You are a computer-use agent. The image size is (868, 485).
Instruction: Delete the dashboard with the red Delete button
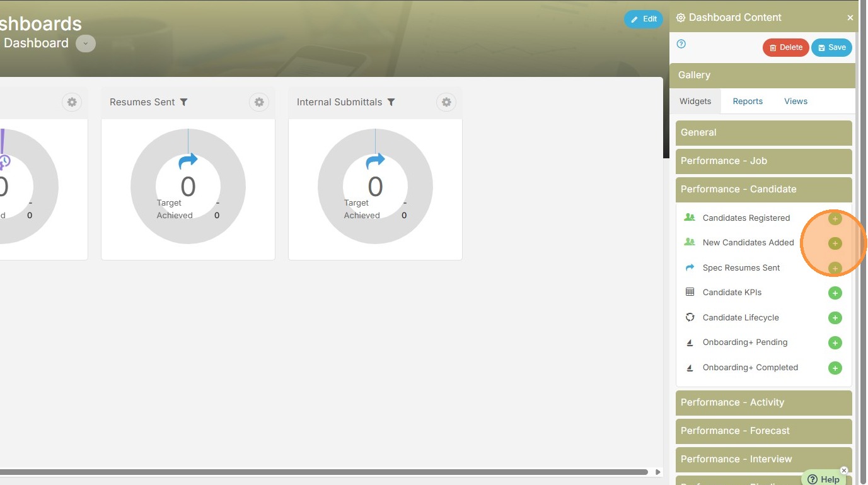[785, 47]
